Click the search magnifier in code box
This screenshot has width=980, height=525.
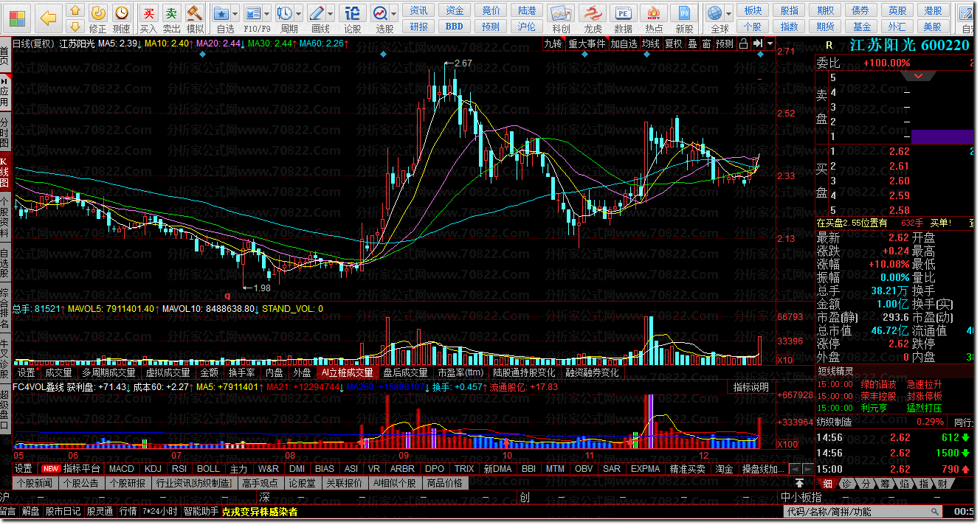coord(934,512)
